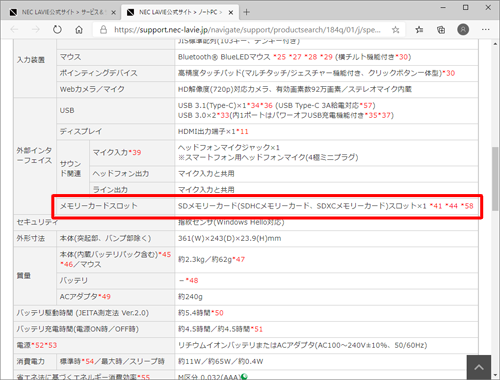This screenshot has height=380, width=500.
Task: Select the HD解像度(720p)対応カメラ text
Action: (225, 89)
